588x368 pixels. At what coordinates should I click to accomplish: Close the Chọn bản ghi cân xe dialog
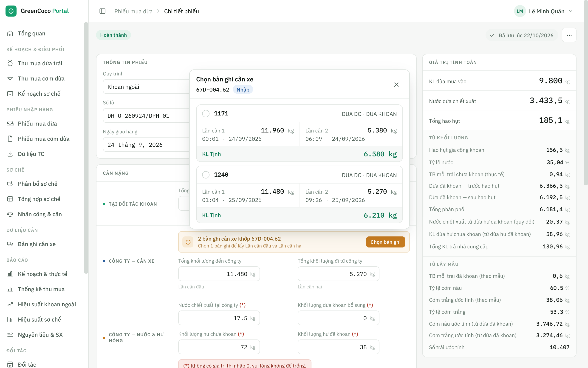(x=396, y=84)
